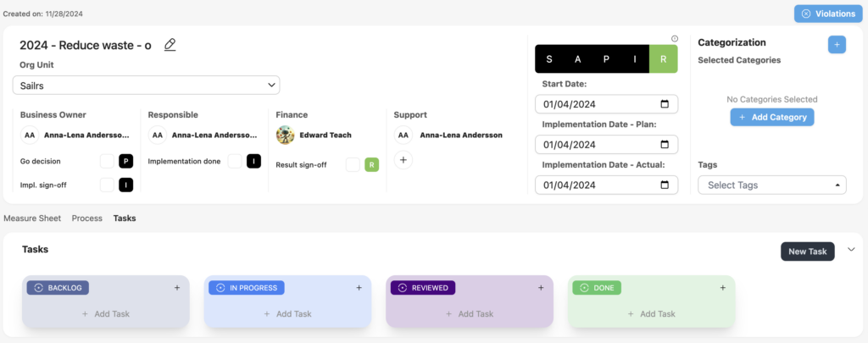Click the blue plus icon beside Categorization

coord(836,45)
